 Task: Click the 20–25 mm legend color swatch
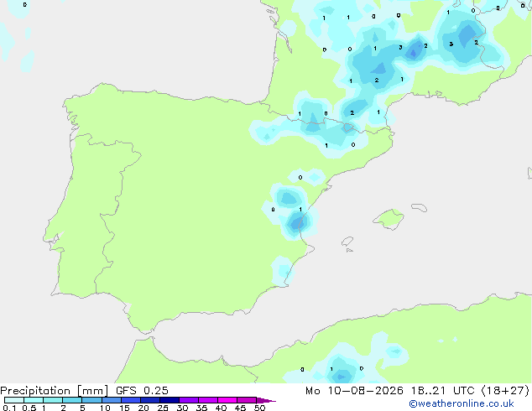tap(150, 400)
